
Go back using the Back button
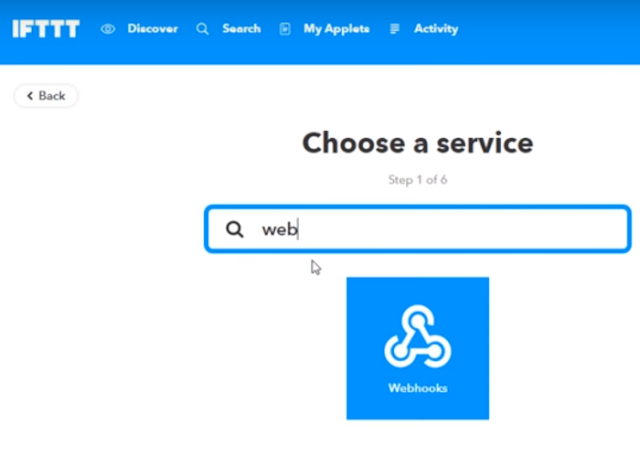[46, 96]
